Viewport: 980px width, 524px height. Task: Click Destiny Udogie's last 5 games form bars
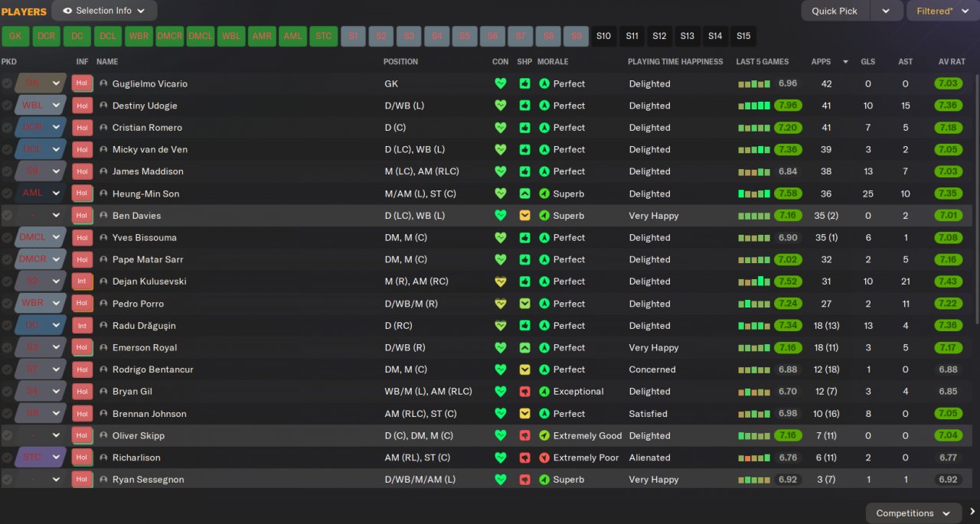coord(754,106)
